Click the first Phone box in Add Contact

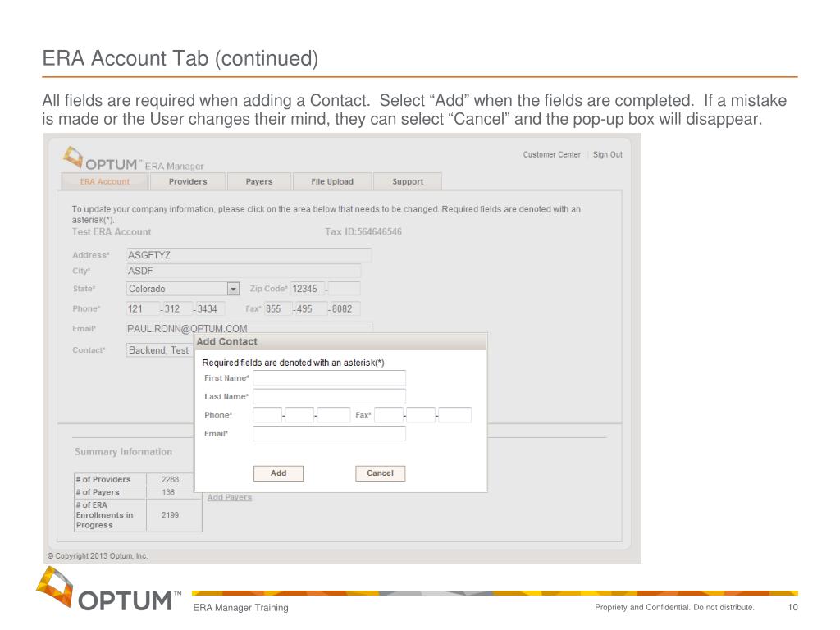(267, 414)
